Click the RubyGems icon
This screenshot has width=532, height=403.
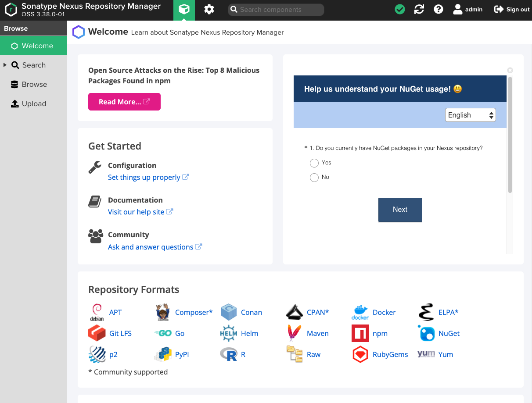pyautogui.click(x=360, y=354)
